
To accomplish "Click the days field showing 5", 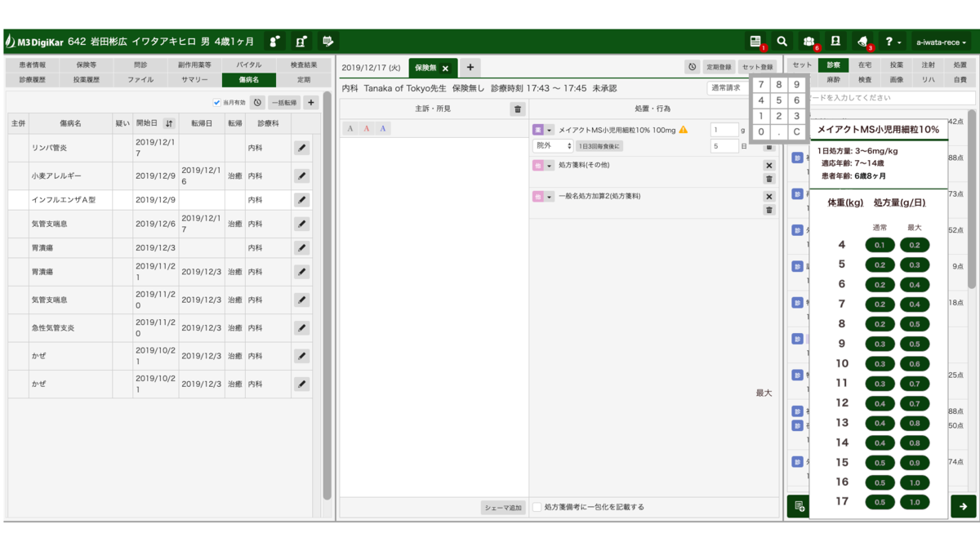I will pyautogui.click(x=724, y=146).
